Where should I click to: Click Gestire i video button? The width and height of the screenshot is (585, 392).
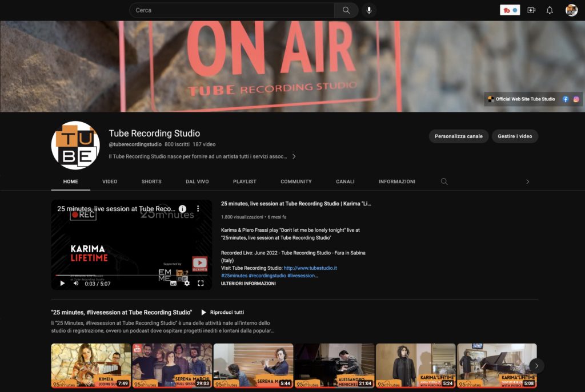(515, 136)
